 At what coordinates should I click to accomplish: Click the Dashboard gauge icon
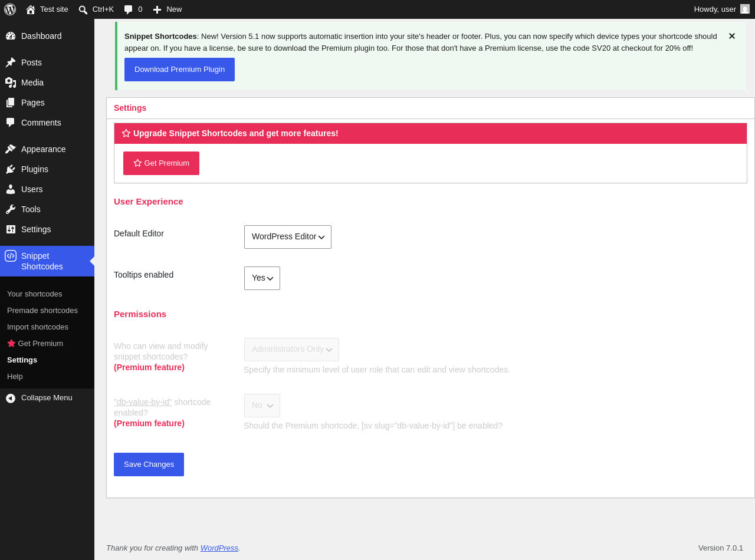tap(11, 36)
